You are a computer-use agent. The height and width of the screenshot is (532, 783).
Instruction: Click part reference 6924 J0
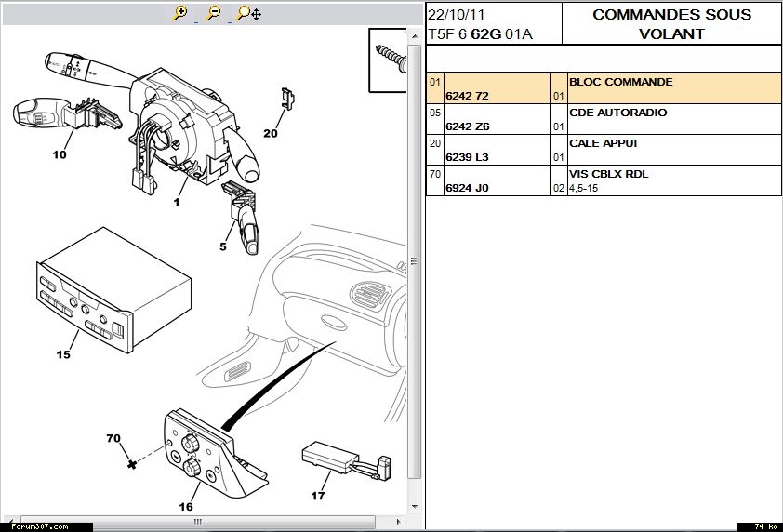point(467,188)
